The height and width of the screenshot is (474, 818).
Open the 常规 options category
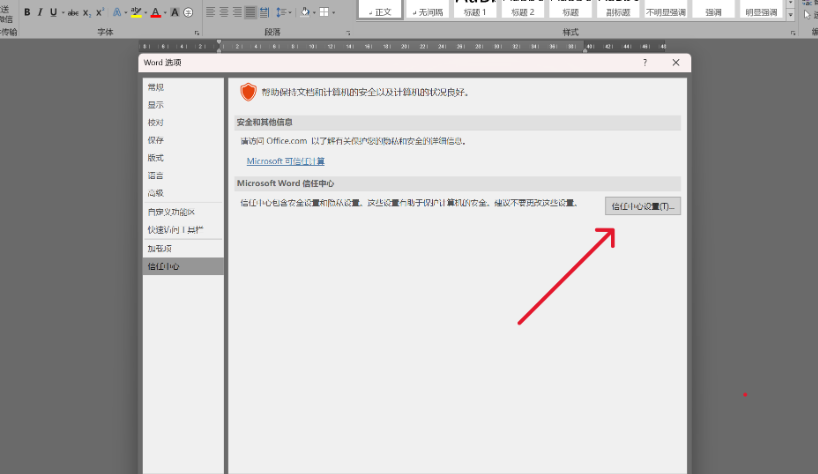click(x=183, y=87)
